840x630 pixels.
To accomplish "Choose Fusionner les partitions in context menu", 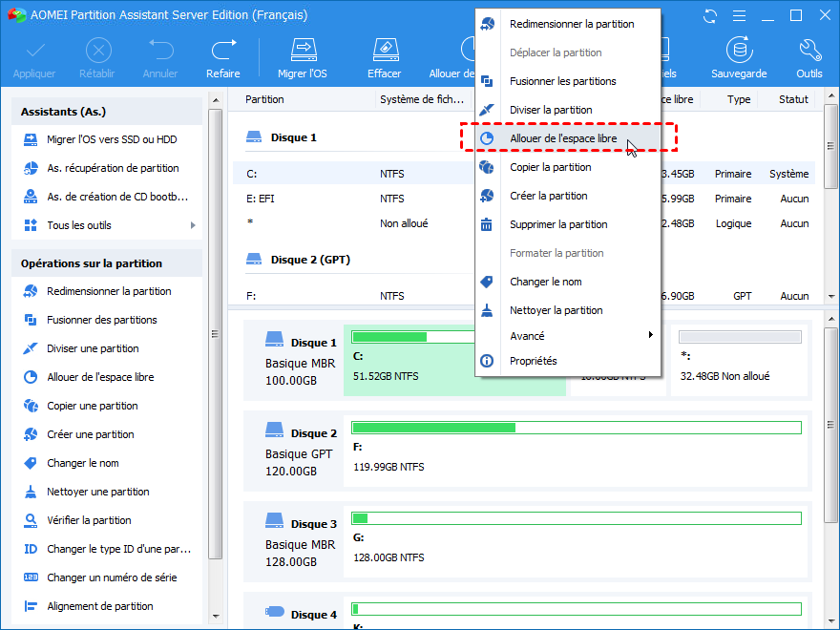I will tap(568, 81).
